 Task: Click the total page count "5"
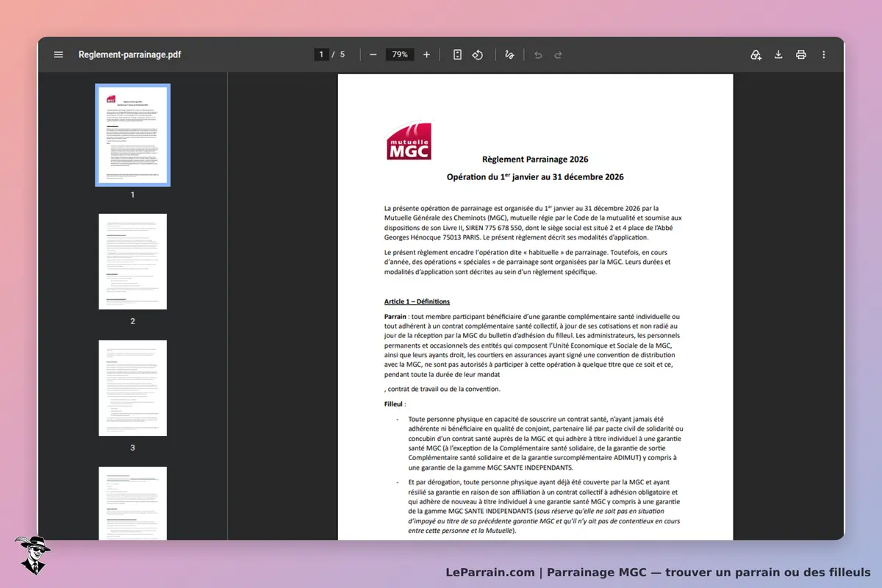coord(343,54)
